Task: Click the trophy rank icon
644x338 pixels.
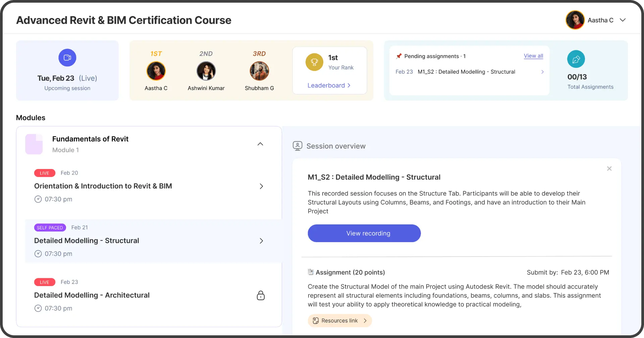Action: pos(314,62)
